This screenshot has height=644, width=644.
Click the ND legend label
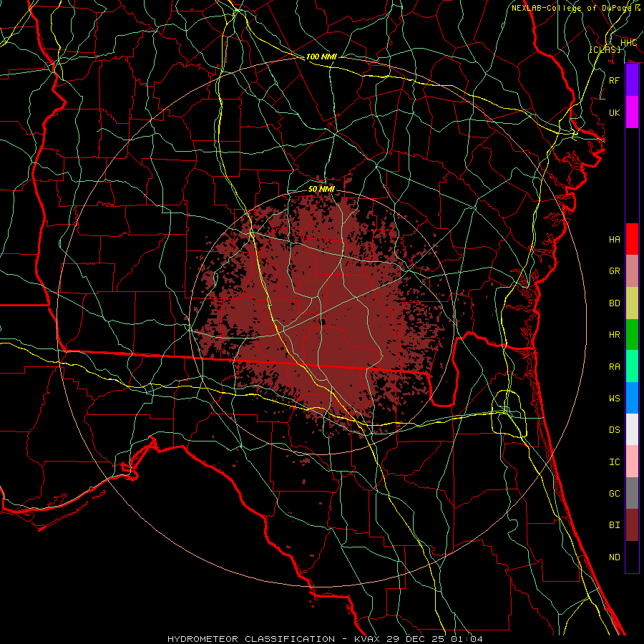click(x=615, y=557)
